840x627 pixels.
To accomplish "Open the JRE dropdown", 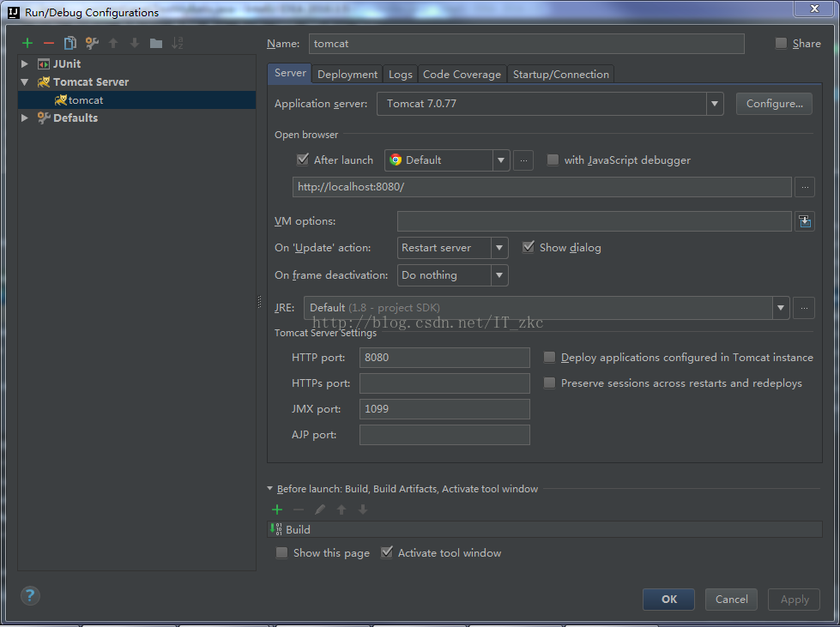I will (x=781, y=308).
